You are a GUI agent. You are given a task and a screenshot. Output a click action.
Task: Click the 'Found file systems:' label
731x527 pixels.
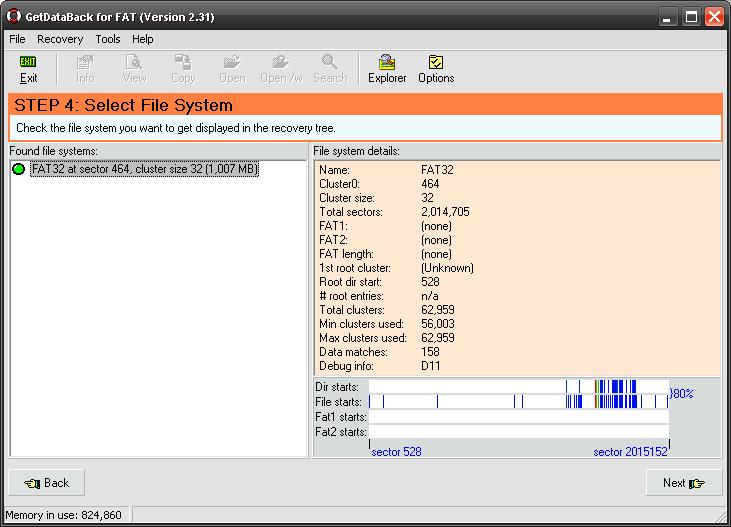pyautogui.click(x=54, y=151)
